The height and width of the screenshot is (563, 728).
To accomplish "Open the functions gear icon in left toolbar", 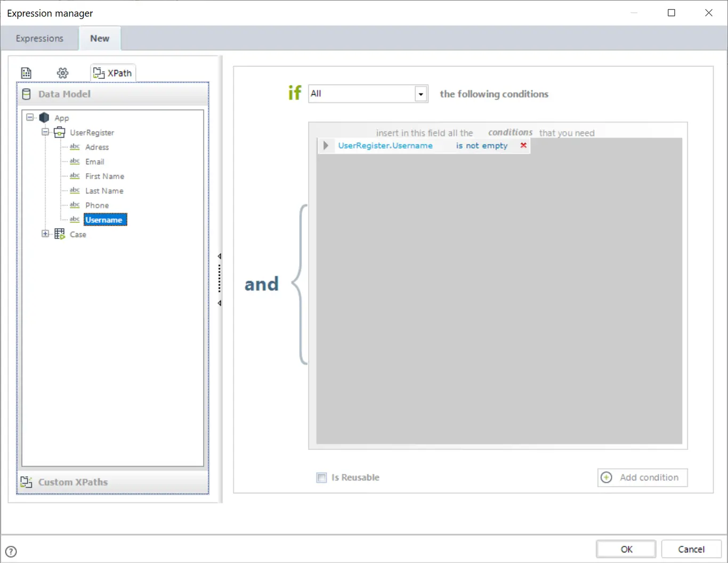I will (x=63, y=73).
